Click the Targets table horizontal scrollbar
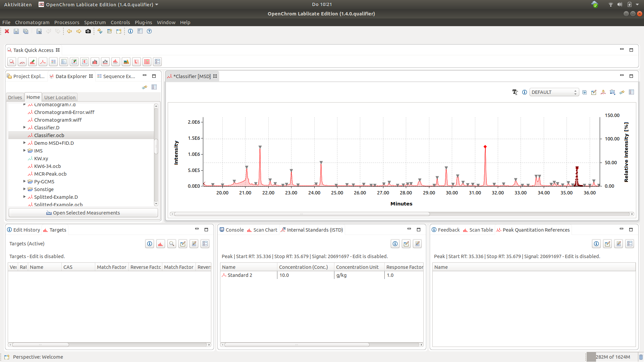The image size is (644, 362). 40,345
